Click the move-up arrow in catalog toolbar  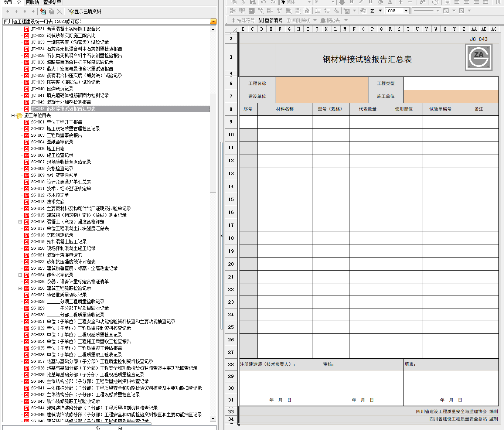point(16,11)
